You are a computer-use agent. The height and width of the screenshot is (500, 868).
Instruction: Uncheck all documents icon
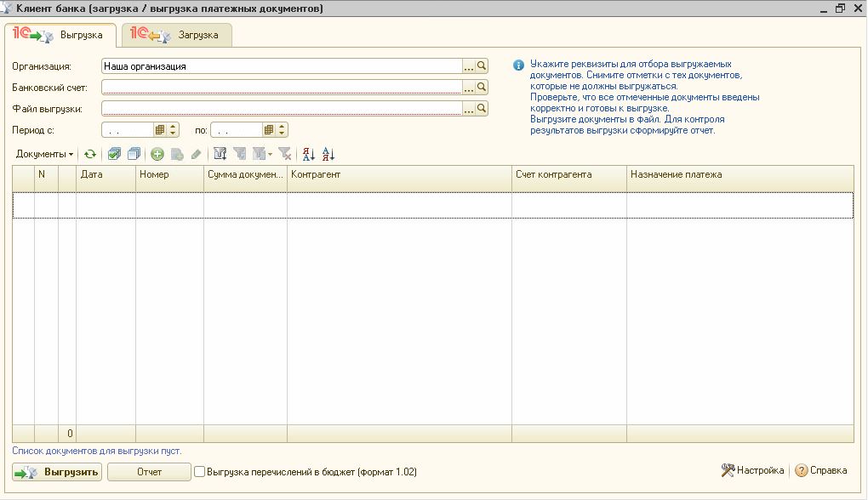pos(134,154)
